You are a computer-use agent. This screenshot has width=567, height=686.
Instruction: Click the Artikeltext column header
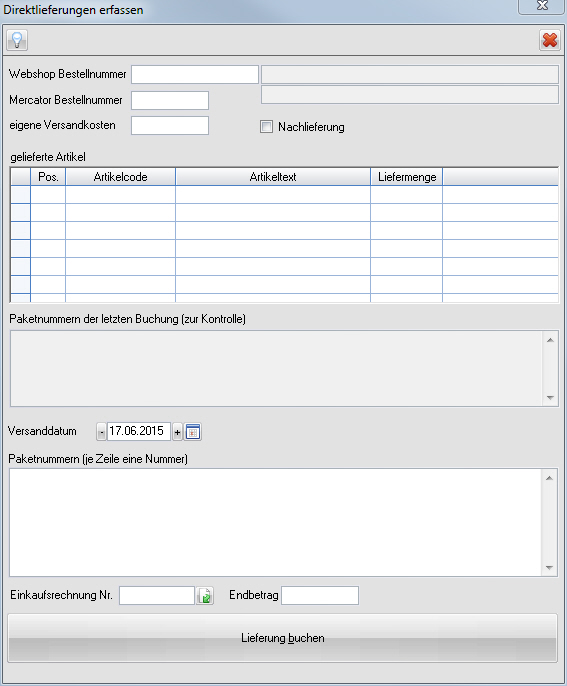(273, 177)
